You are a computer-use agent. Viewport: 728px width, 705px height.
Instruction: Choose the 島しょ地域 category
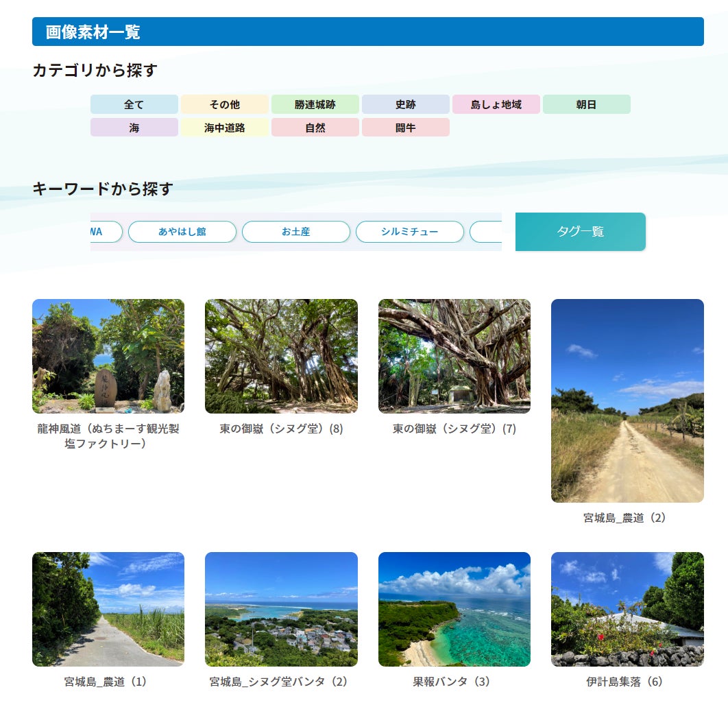tap(496, 104)
